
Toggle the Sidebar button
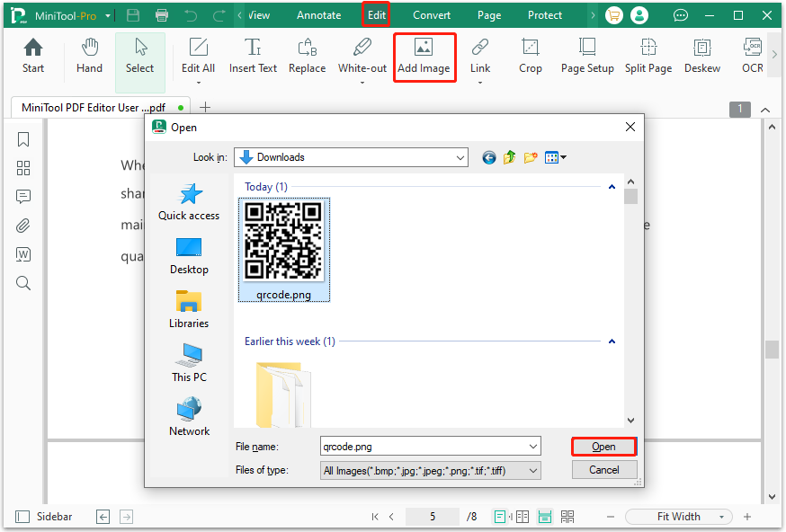pos(43,517)
